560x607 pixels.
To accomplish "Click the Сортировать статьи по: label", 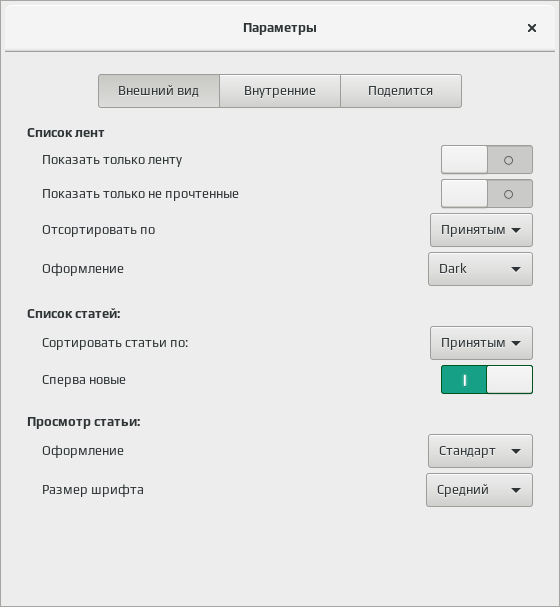I will click(115, 343).
